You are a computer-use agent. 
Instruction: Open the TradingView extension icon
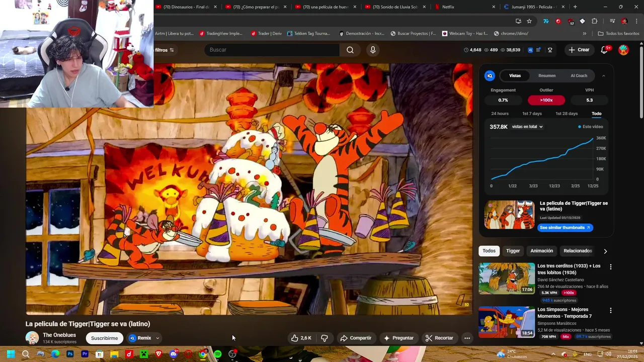(x=546, y=21)
